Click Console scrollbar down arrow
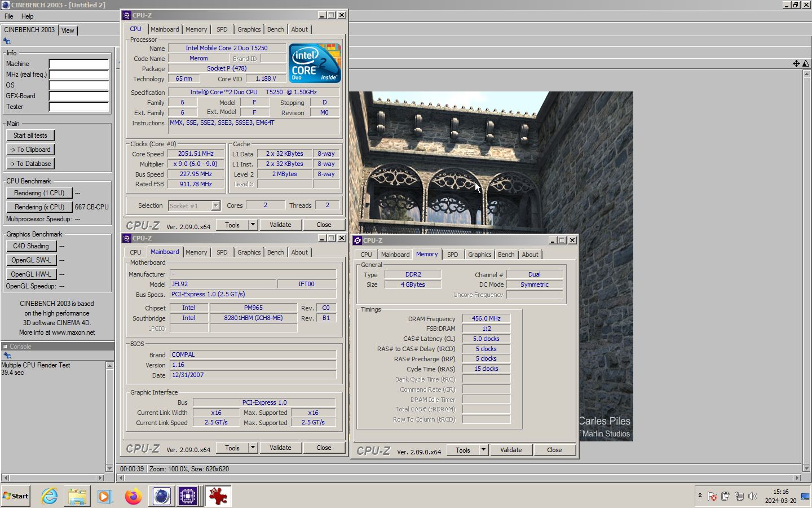The width and height of the screenshot is (812, 508). (109, 468)
